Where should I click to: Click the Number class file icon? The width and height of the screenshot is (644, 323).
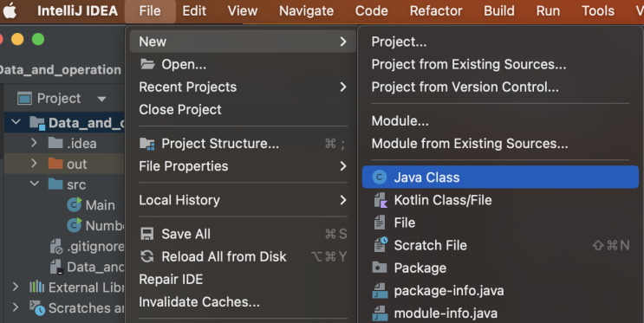point(75,224)
